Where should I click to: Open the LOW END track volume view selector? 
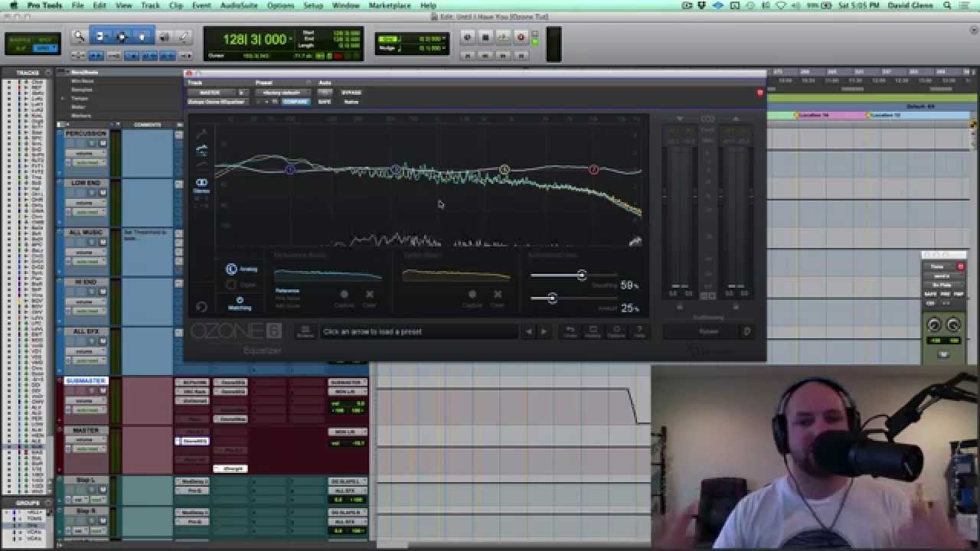(85, 203)
